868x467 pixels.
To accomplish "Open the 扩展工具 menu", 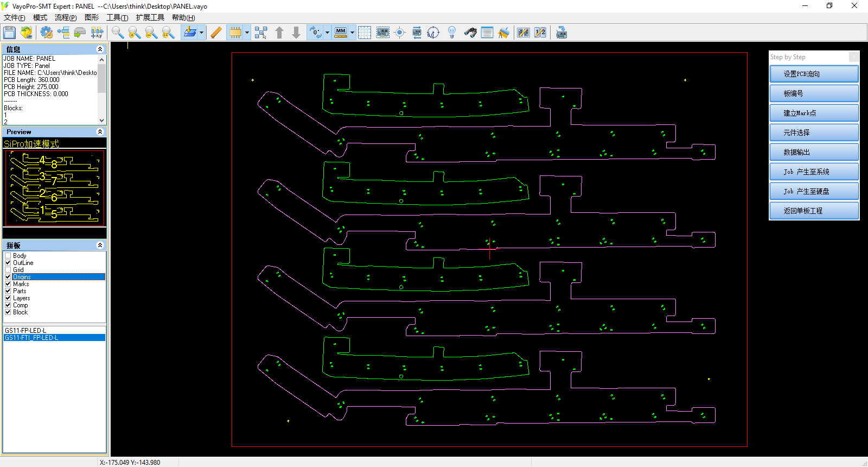I will click(x=150, y=17).
